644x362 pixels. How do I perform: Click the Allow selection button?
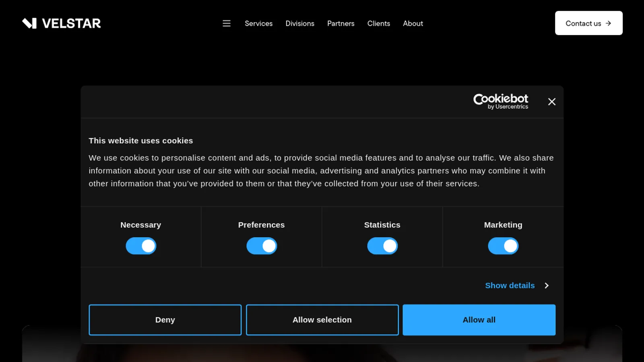(x=322, y=320)
